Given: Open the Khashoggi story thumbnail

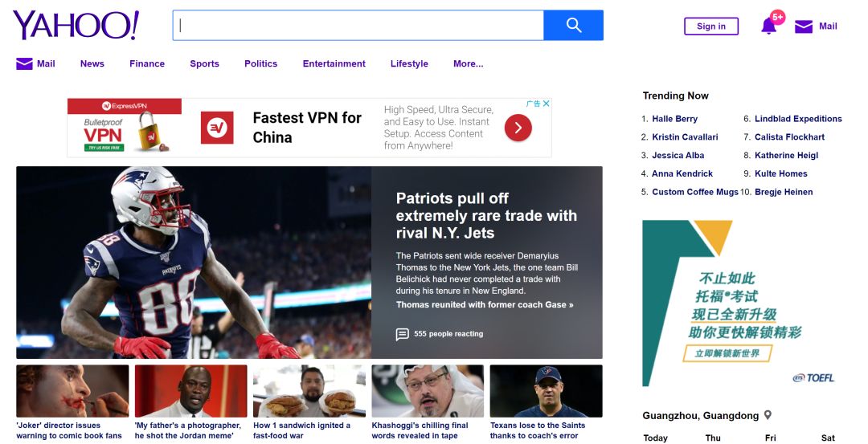Looking at the screenshot, I should (x=428, y=391).
